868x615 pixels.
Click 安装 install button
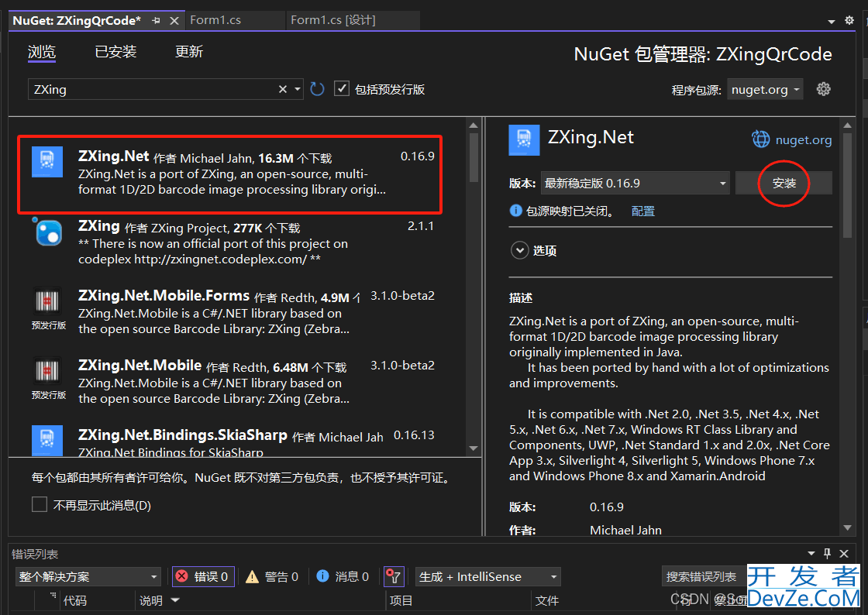[784, 183]
